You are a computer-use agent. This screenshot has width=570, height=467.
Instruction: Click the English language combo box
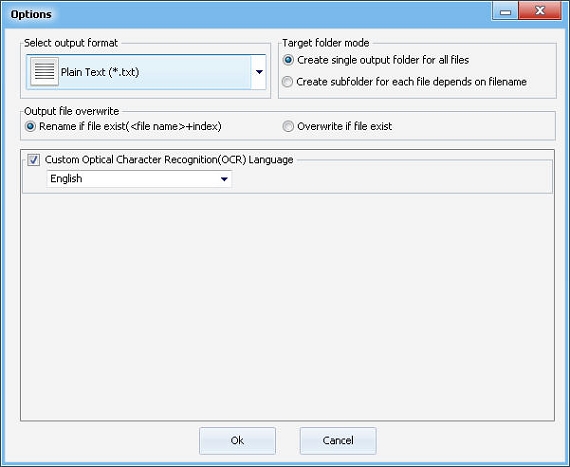(x=139, y=179)
